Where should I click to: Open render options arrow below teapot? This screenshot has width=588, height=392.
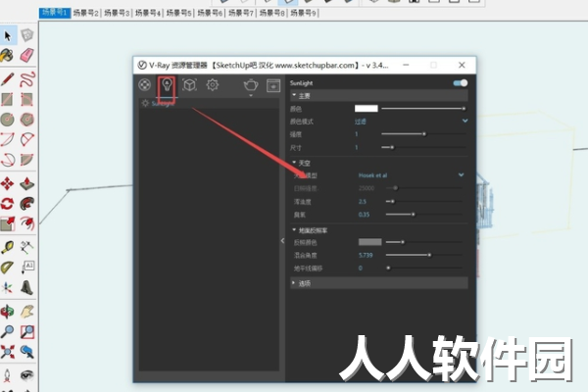251,96
